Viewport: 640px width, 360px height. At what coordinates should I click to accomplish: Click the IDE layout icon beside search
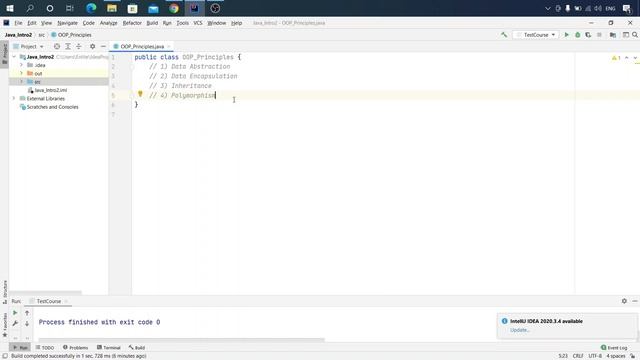coord(626,35)
